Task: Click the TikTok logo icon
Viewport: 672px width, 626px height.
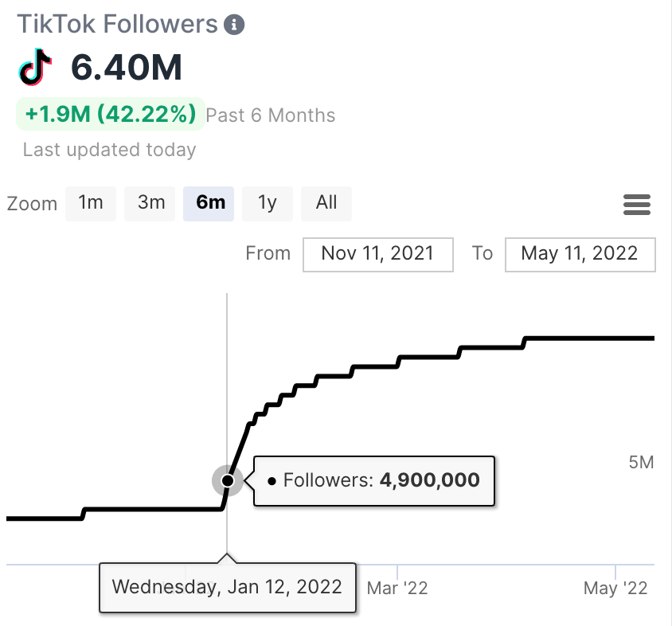Action: pos(36,68)
